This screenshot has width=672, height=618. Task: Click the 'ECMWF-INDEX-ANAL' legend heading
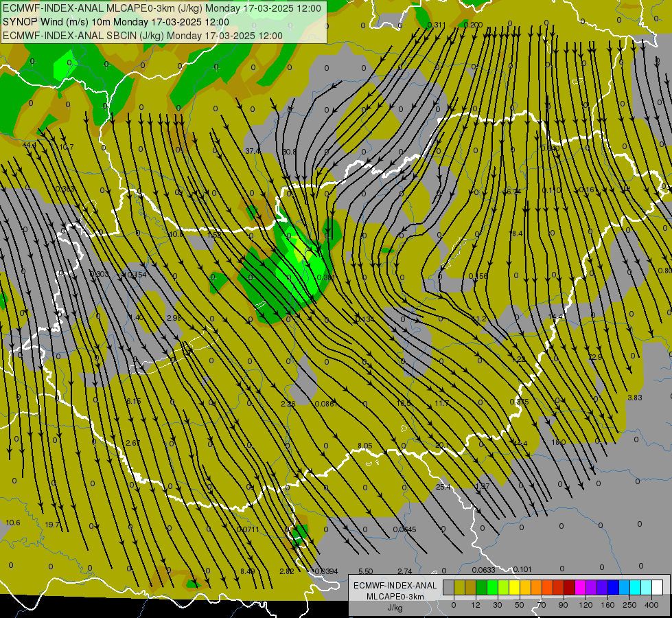click(395, 586)
